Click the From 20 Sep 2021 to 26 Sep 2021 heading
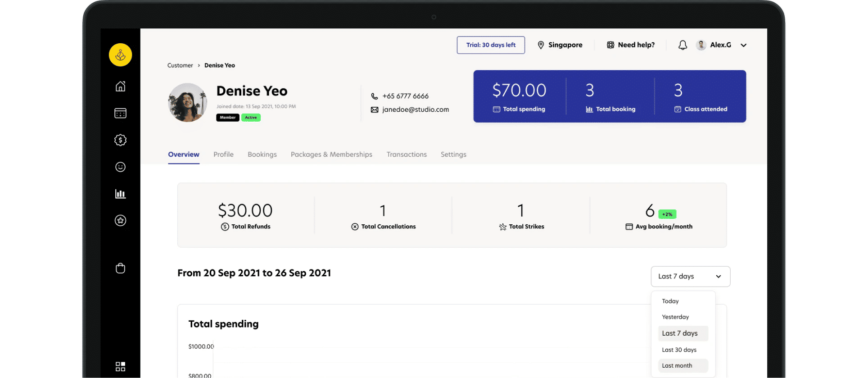 254,273
